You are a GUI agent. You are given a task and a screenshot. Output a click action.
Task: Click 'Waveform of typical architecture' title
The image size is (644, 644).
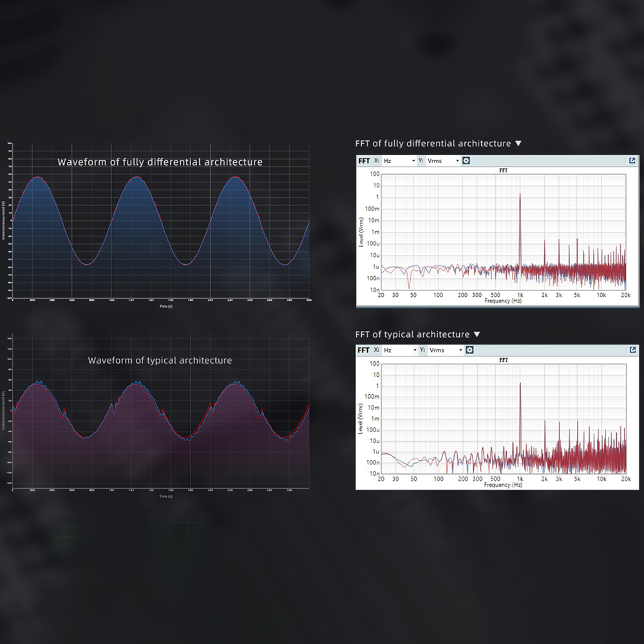(160, 360)
